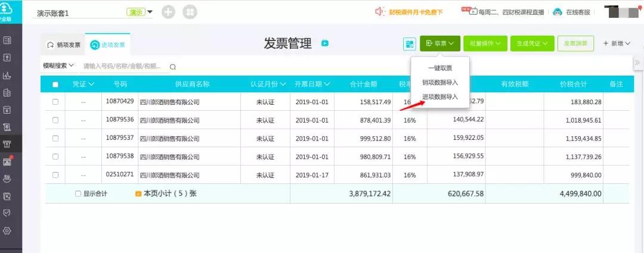Check the row for invoice 10870429
Image resolution: width=644 pixels, height=253 pixels.
pos(55,102)
